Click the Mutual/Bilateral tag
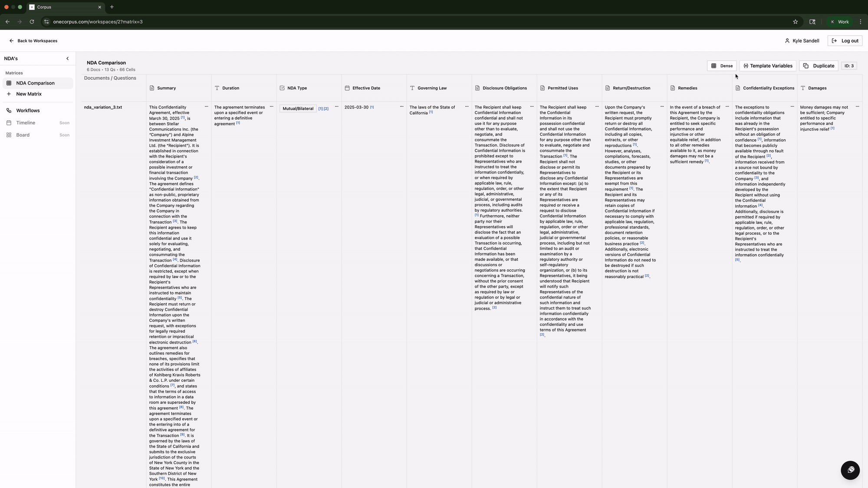This screenshot has height=488, width=868. pyautogui.click(x=298, y=108)
